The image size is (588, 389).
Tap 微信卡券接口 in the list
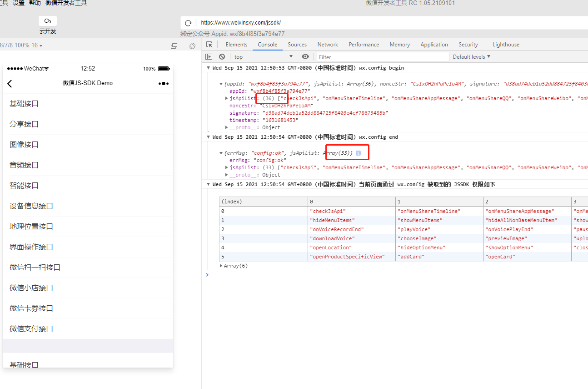(88, 308)
